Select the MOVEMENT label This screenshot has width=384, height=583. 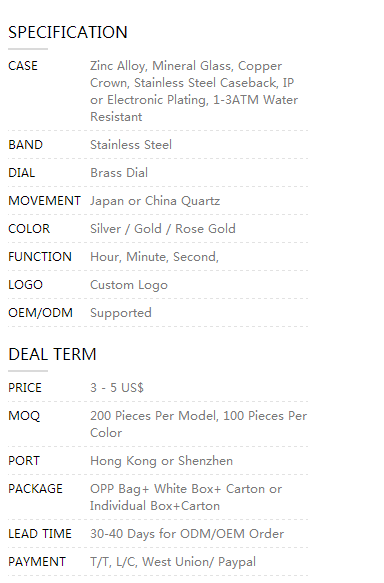tap(44, 201)
